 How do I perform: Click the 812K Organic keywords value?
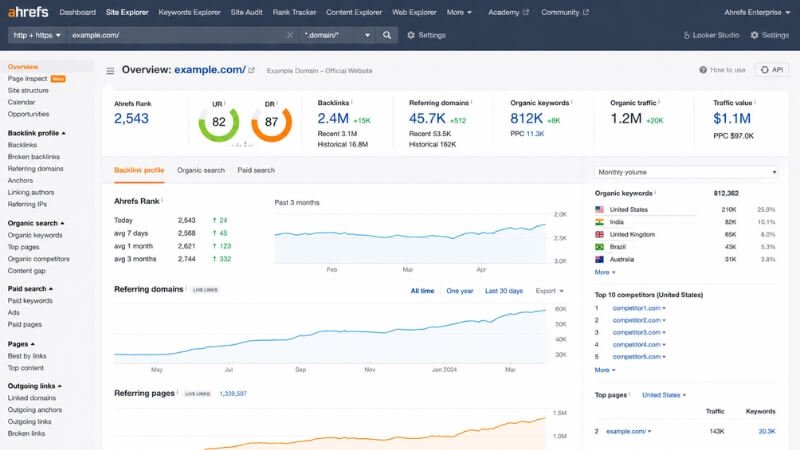coord(527,118)
